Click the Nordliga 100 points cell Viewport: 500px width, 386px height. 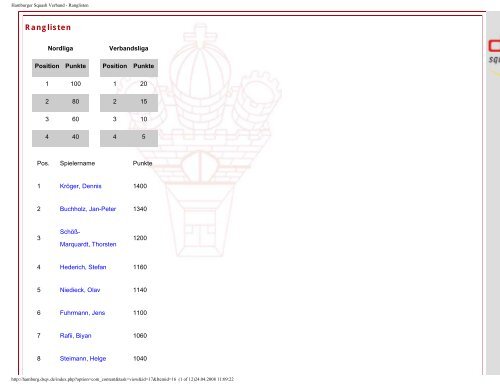(x=76, y=84)
